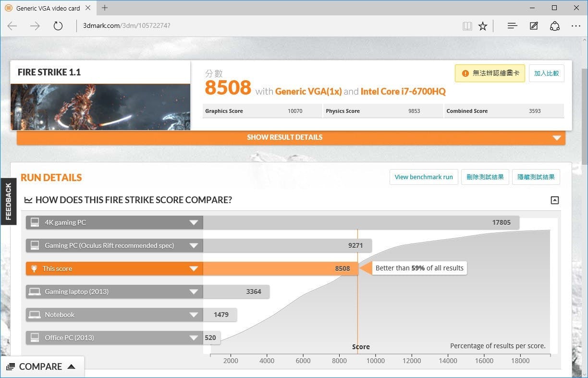Expand the Gaming laptop (2013) dropdown
This screenshot has height=378, width=588.
pos(194,292)
